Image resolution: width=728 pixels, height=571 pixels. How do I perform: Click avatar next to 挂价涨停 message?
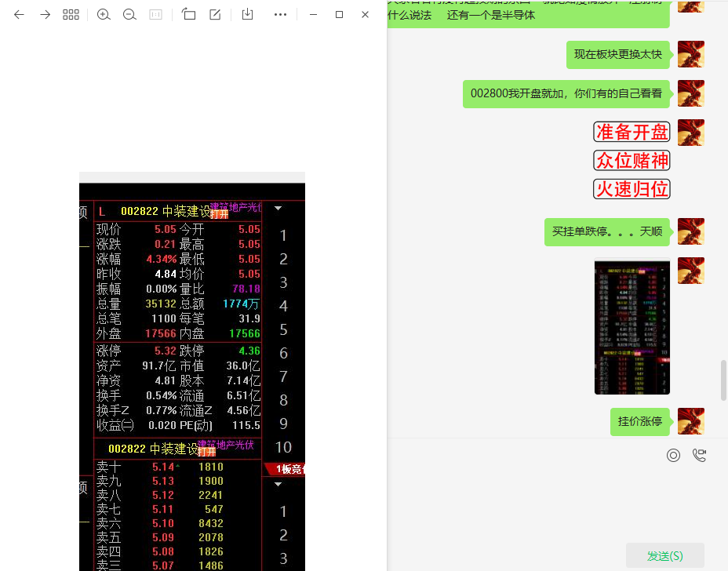(691, 421)
